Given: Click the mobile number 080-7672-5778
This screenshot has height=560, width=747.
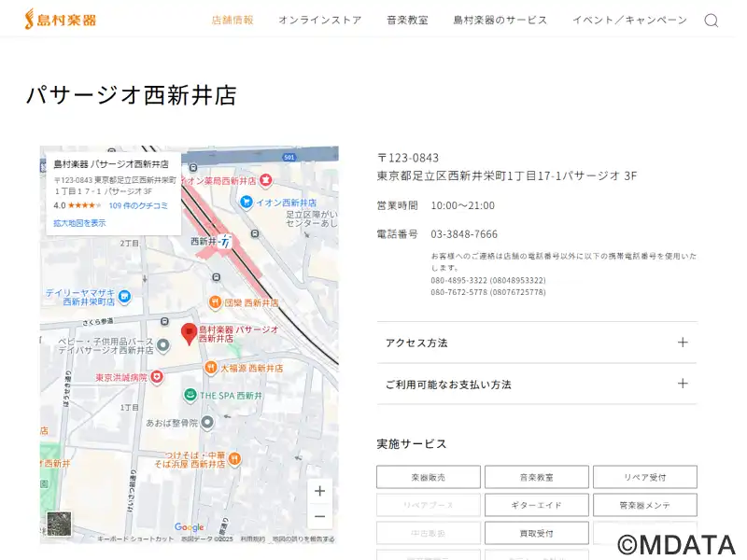Looking at the screenshot, I should point(488,292).
